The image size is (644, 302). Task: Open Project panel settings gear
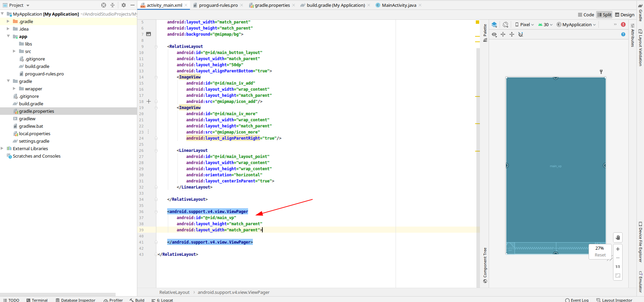click(124, 5)
